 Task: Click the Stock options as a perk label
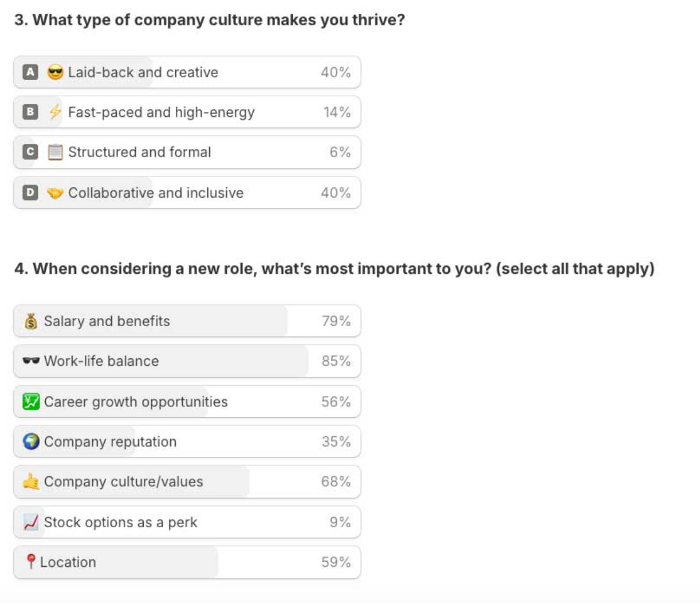120,522
